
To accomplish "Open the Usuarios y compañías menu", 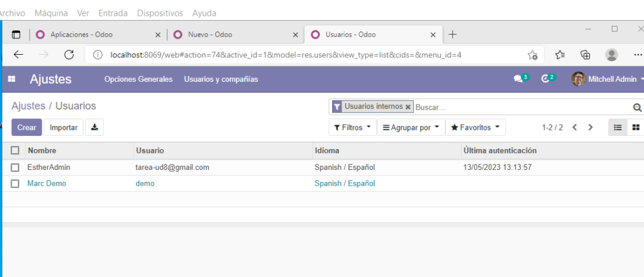I will [221, 79].
